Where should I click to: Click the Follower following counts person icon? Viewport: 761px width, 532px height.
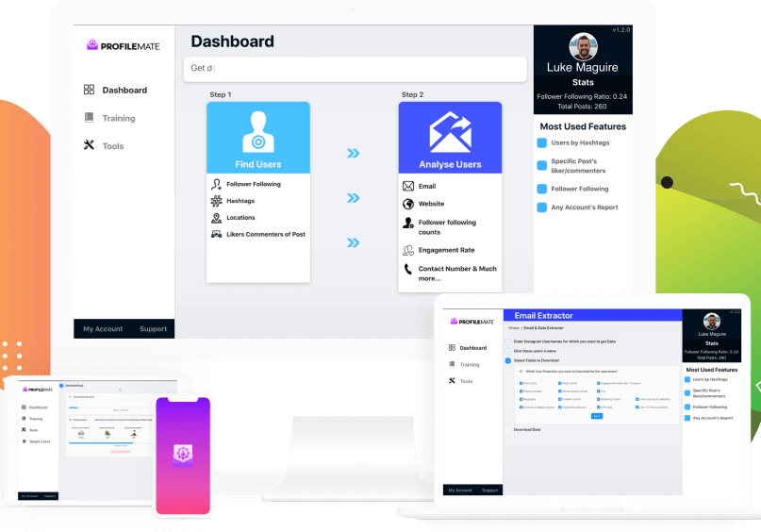tap(408, 223)
